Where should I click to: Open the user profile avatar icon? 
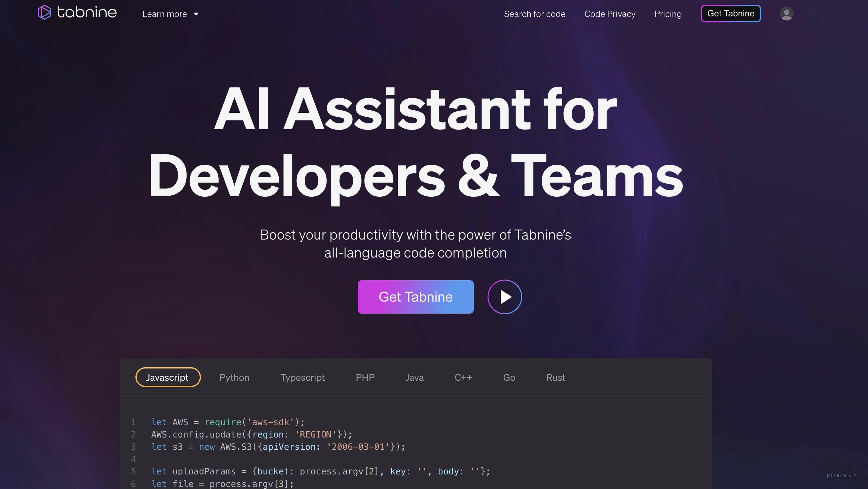point(786,14)
